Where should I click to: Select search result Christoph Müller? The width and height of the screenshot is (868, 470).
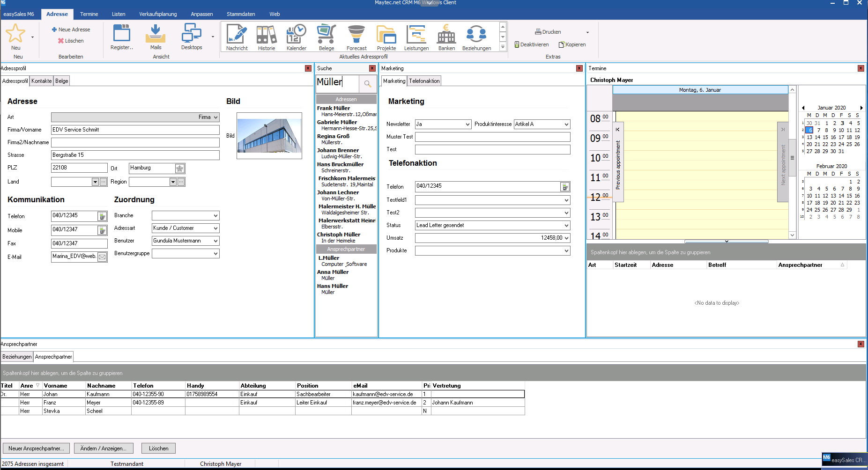point(346,237)
